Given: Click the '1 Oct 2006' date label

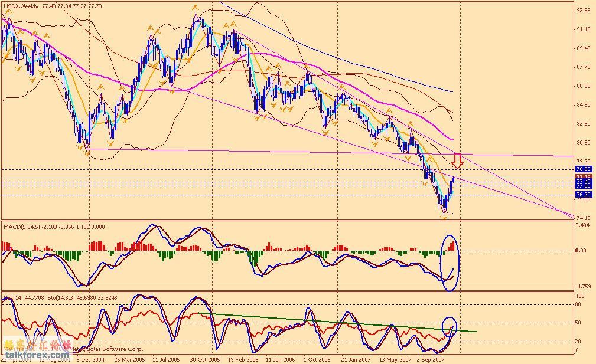Looking at the screenshot, I should point(317,359).
